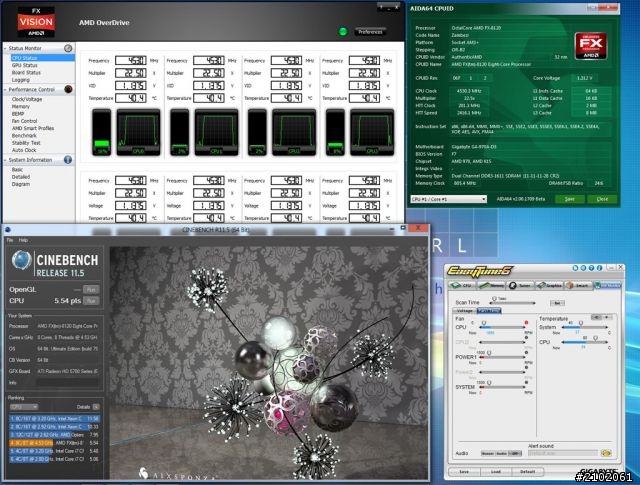Toggle the SYSTEM fan alert indicator
640x485 pixels.
(x=526, y=383)
